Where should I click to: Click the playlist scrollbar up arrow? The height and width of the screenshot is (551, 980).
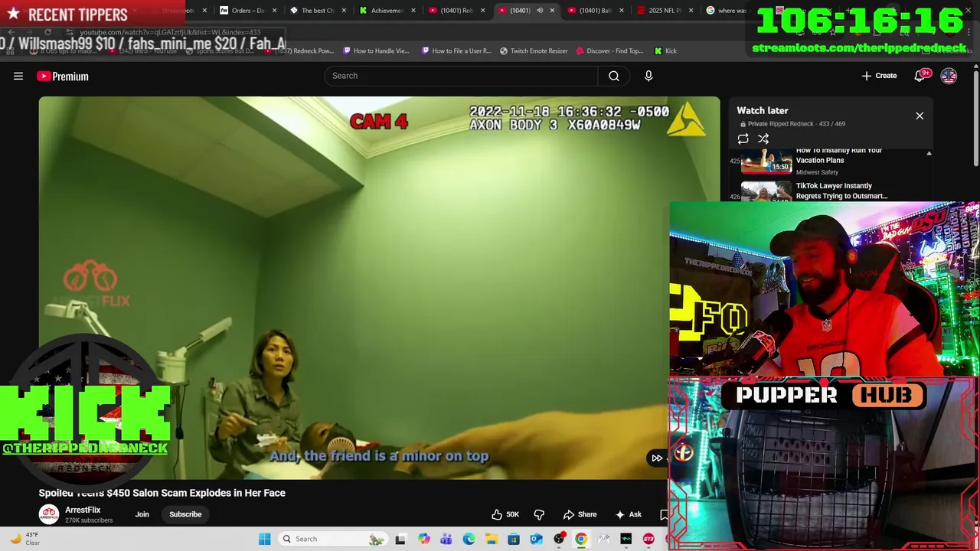point(929,153)
